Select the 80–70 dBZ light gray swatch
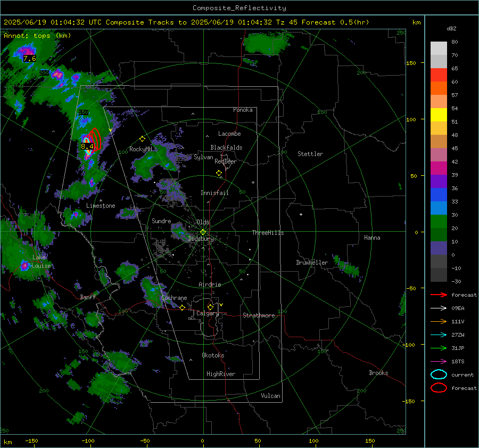This screenshot has height=448, width=479. 439,48
